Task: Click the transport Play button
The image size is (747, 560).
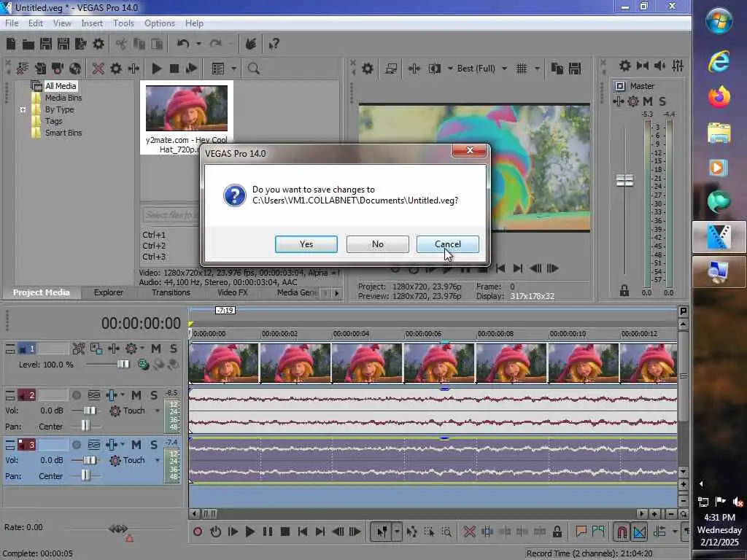Action: click(x=249, y=532)
